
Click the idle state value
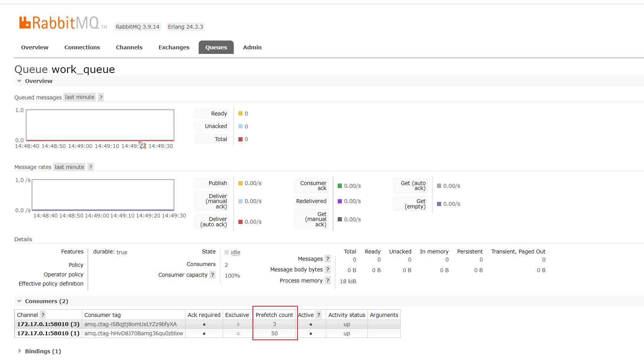click(236, 252)
